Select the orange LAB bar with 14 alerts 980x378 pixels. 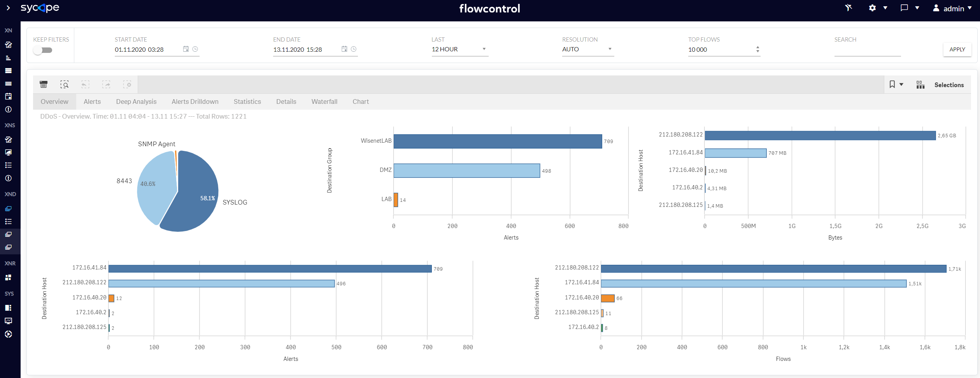396,200
